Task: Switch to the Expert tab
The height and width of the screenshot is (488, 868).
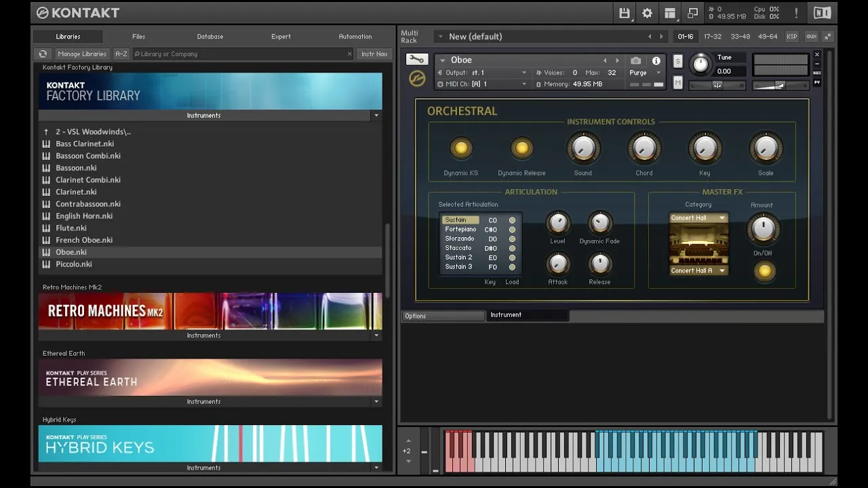Action: point(281,37)
